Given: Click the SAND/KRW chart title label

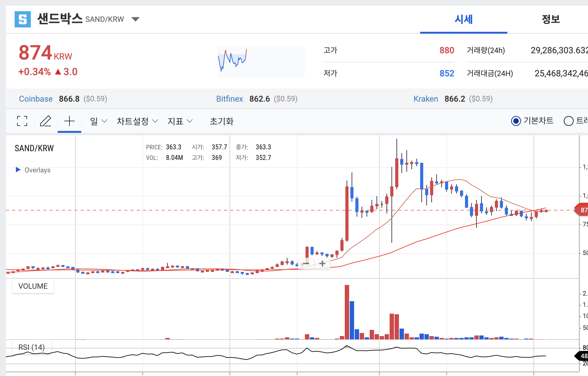Looking at the screenshot, I should click(x=34, y=148).
